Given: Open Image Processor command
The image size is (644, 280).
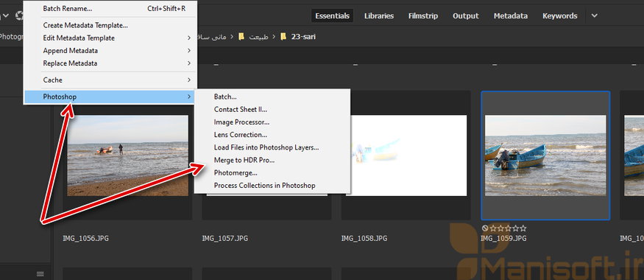Looking at the screenshot, I should click(272, 122).
